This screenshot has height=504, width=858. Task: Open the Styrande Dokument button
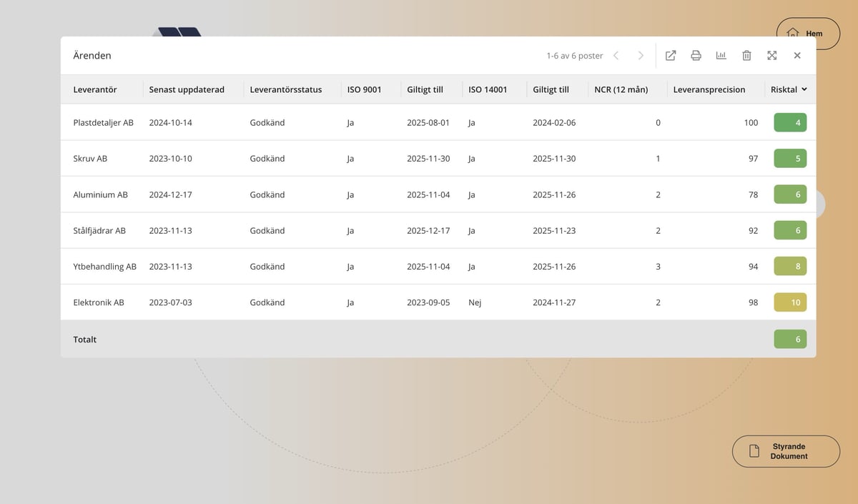tap(786, 451)
